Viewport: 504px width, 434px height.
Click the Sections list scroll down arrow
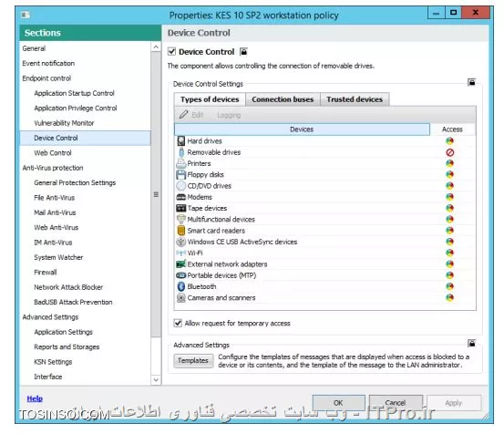pos(156,380)
